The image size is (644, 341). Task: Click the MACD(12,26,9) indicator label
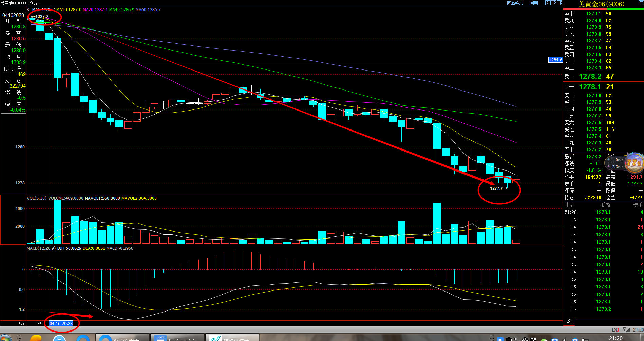tap(41, 248)
